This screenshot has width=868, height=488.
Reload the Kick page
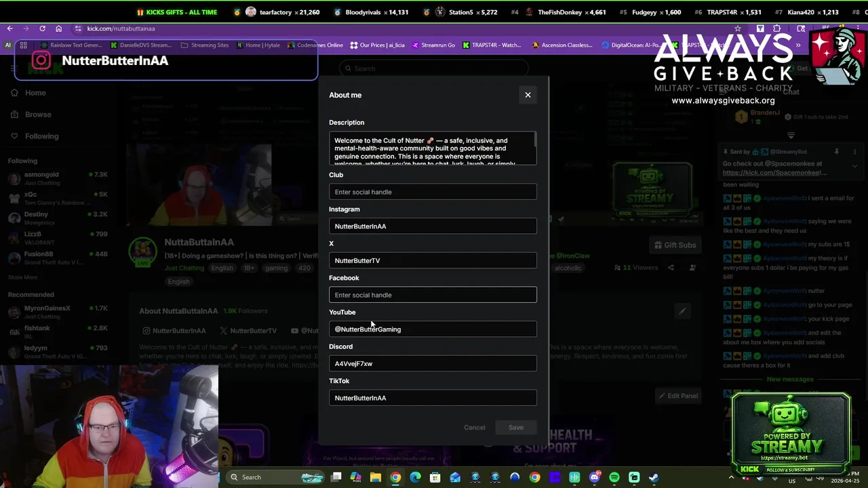point(42,28)
